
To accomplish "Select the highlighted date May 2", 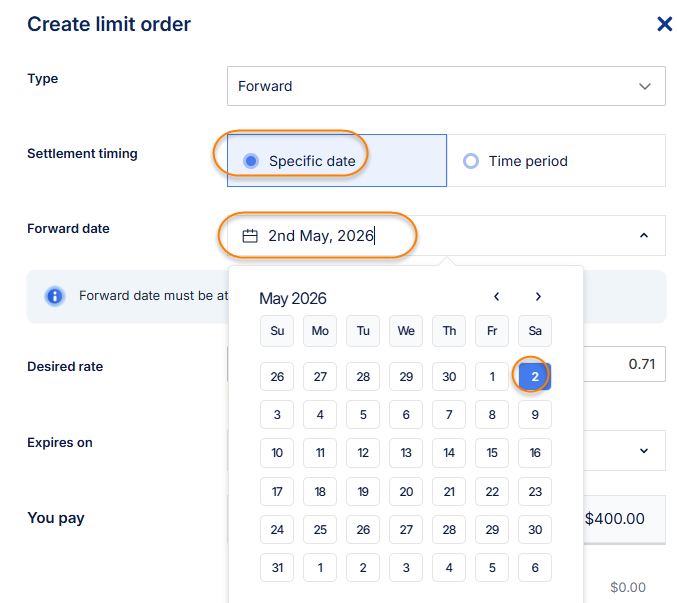I will pos(535,377).
